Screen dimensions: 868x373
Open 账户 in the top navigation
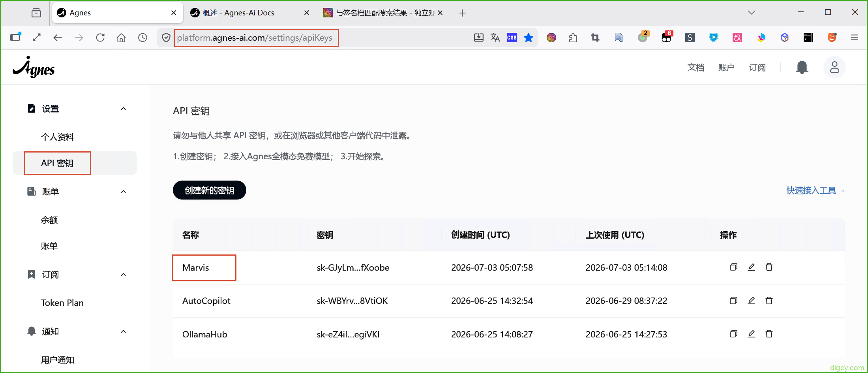(x=726, y=68)
